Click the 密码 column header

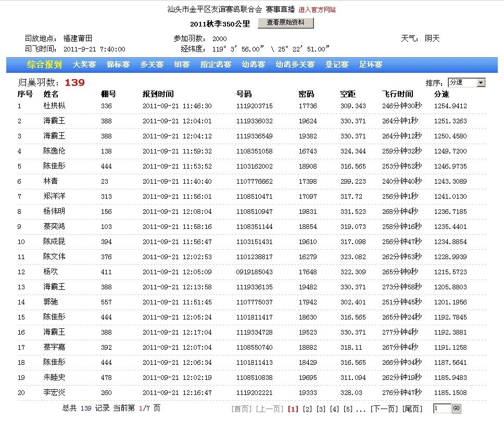click(x=306, y=94)
